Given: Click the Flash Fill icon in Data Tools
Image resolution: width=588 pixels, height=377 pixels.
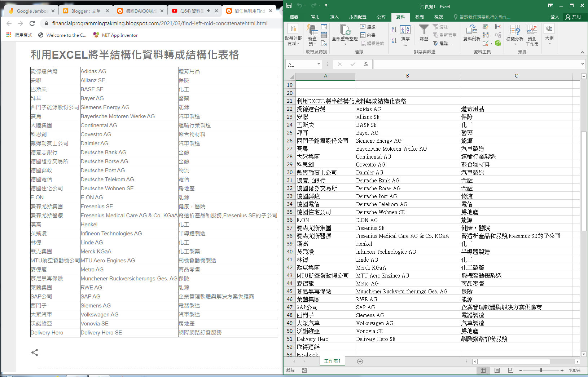Looking at the screenshot, I should pos(486,27).
